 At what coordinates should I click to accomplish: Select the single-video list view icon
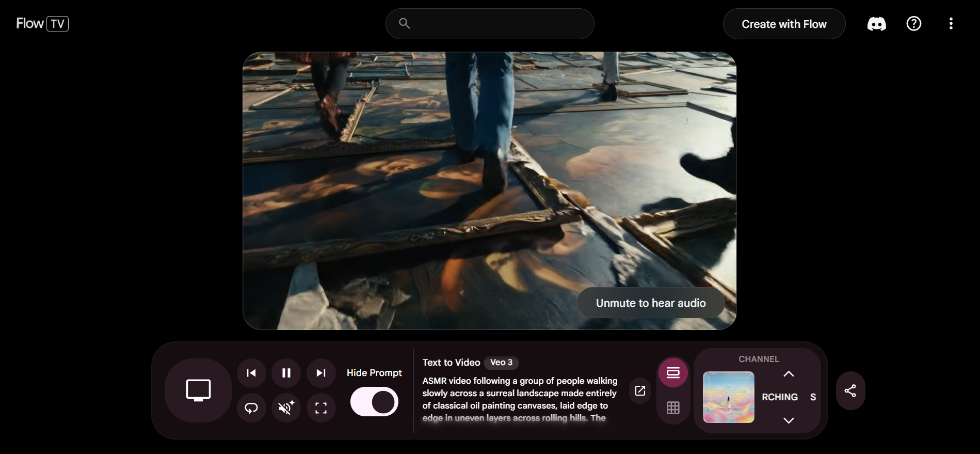(x=673, y=372)
